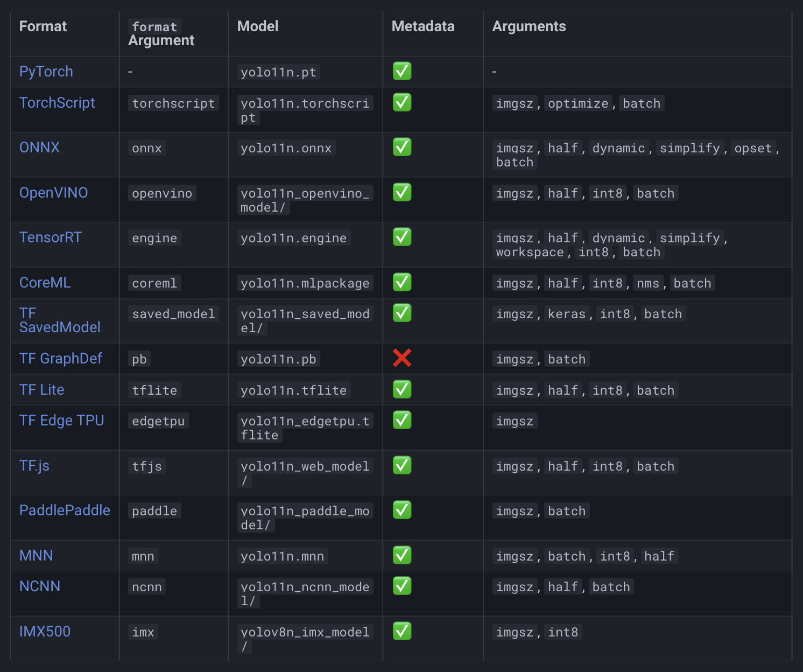Image resolution: width=803 pixels, height=672 pixels.
Task: Click the red X in TF GraphDef row
Action: (402, 358)
